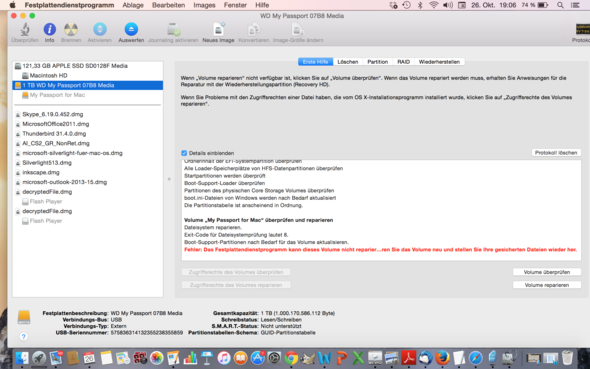Open the Calendar icon in Dock

point(89,358)
